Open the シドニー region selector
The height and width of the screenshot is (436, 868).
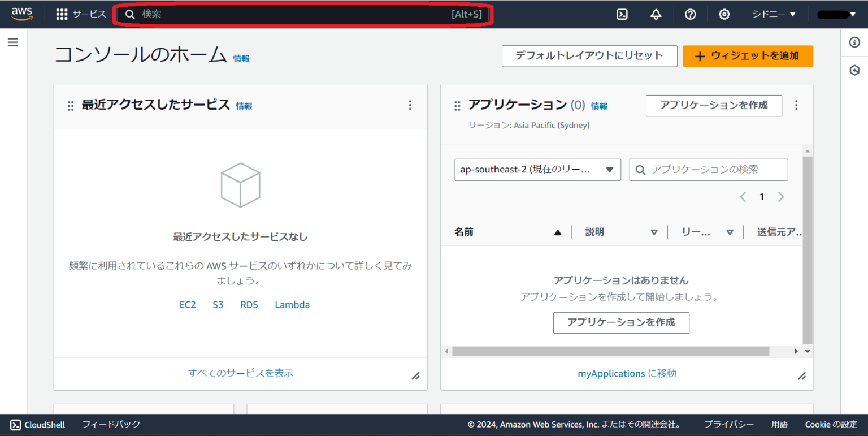[x=774, y=14]
